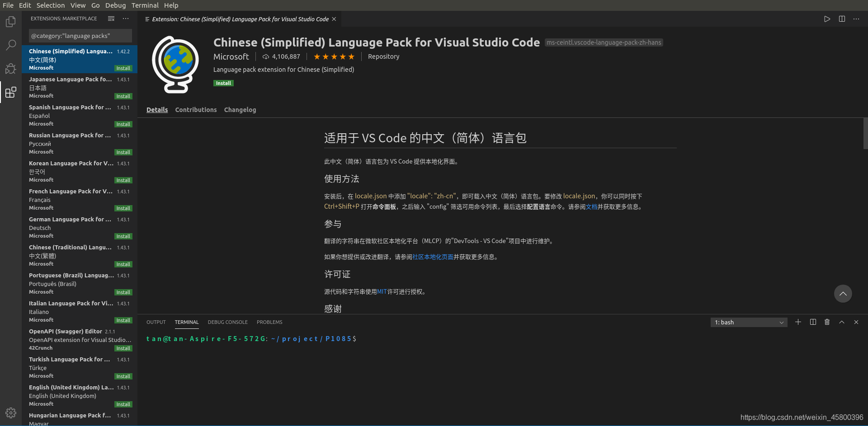Open the Selection menu

click(51, 5)
